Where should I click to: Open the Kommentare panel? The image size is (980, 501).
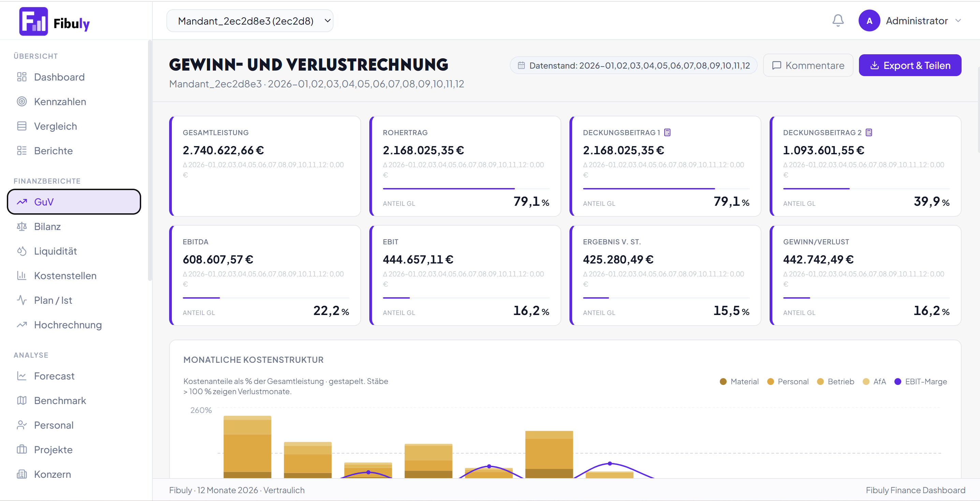pos(808,66)
